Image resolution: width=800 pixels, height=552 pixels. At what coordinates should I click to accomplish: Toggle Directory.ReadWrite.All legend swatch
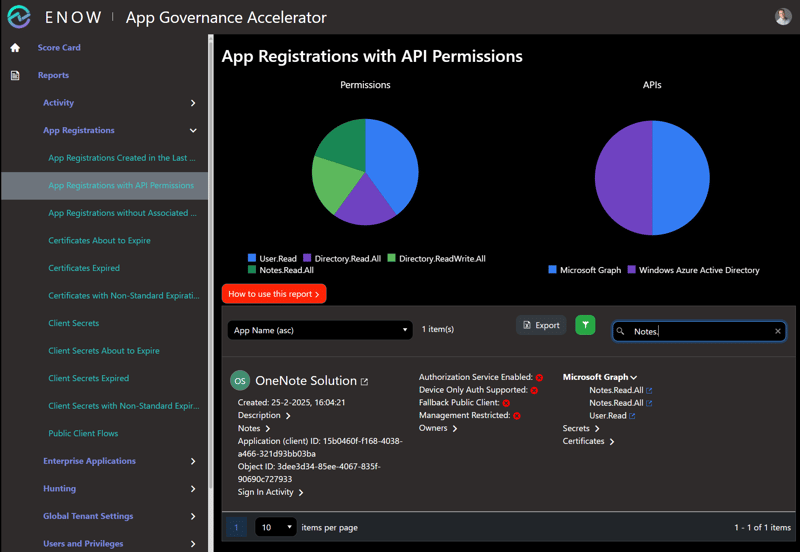391,258
